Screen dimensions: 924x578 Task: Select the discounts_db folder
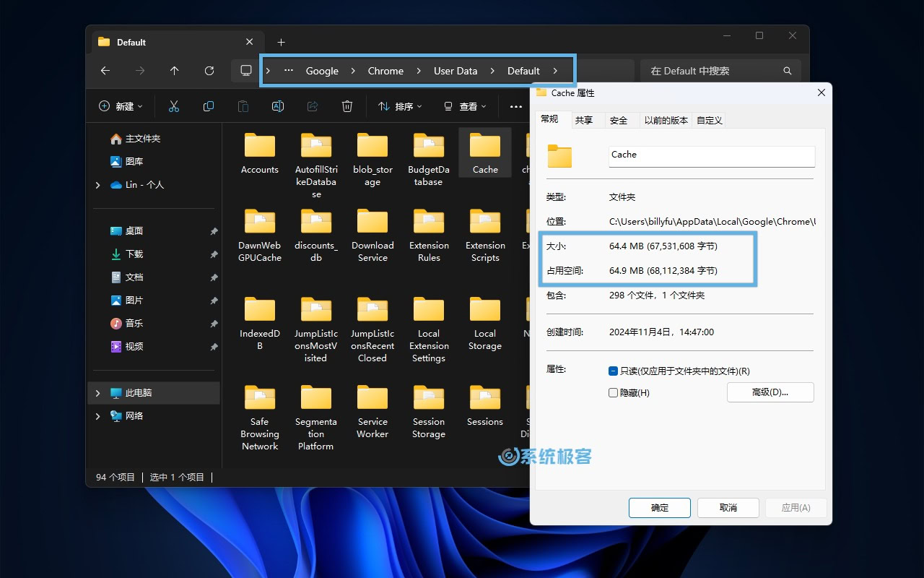coord(316,235)
